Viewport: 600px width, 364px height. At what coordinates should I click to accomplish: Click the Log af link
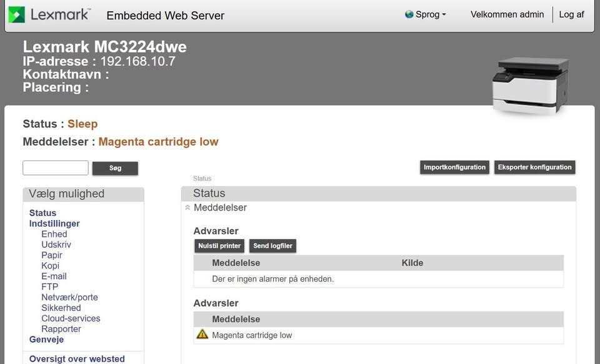coord(571,14)
